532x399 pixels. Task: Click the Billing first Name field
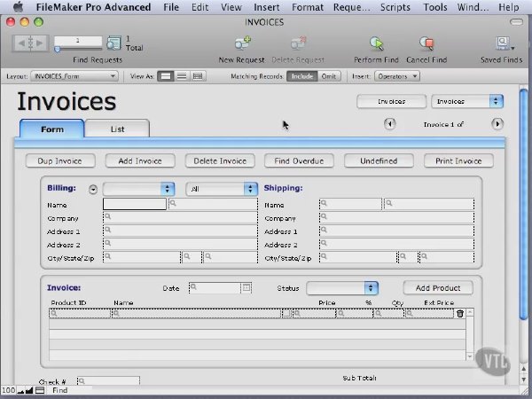(135, 204)
